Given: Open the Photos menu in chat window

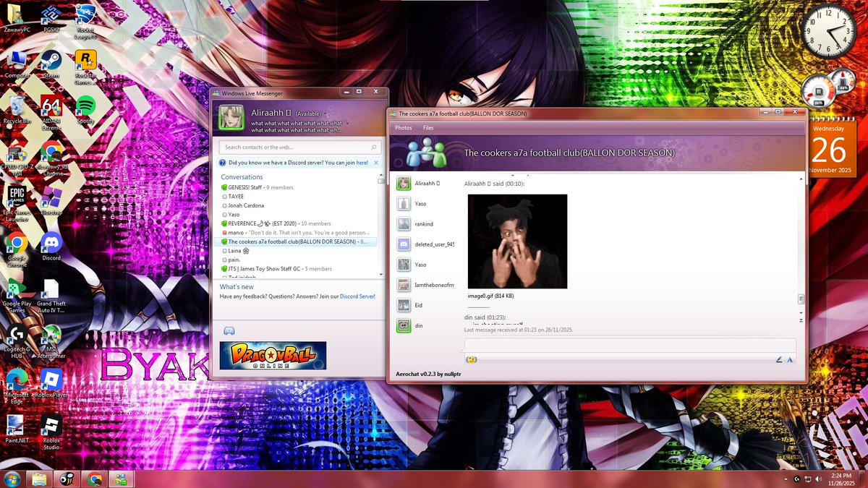Looking at the screenshot, I should (x=404, y=128).
